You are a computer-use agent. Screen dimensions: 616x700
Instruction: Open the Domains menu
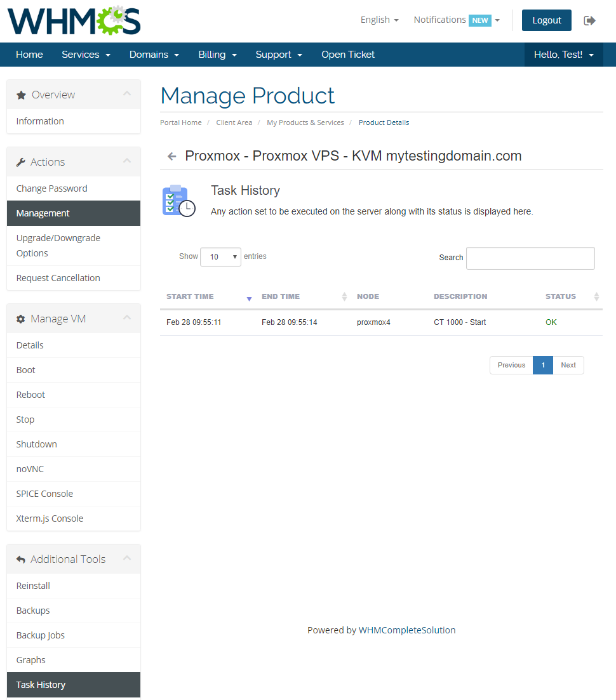(x=154, y=55)
